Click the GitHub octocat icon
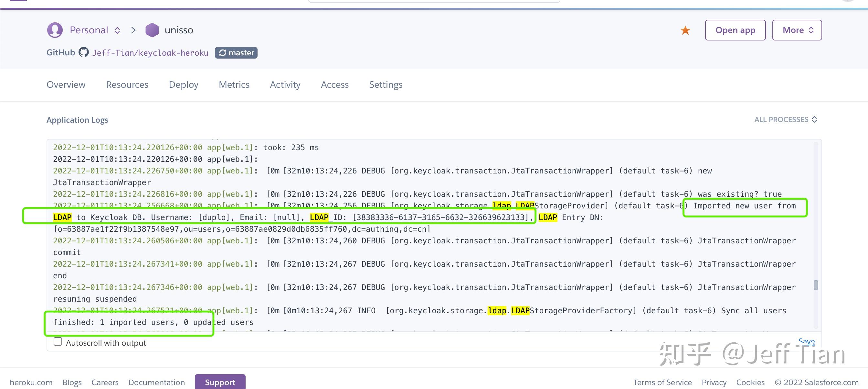The width and height of the screenshot is (868, 389). point(84,52)
